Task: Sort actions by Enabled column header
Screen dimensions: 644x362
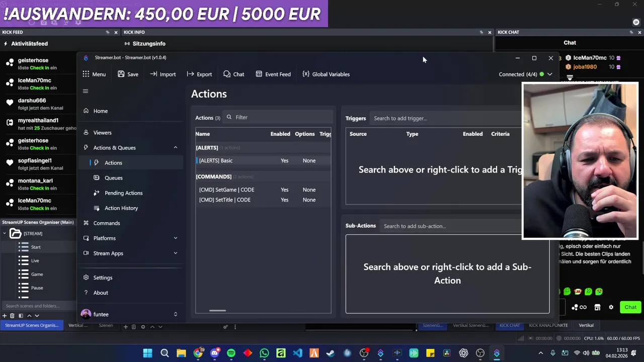Action: coord(280,134)
